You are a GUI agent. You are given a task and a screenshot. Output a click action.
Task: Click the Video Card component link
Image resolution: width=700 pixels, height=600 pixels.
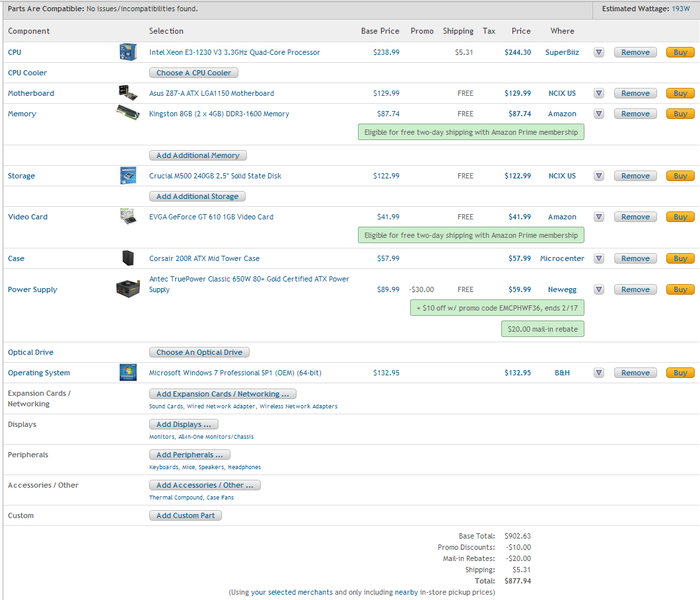28,217
